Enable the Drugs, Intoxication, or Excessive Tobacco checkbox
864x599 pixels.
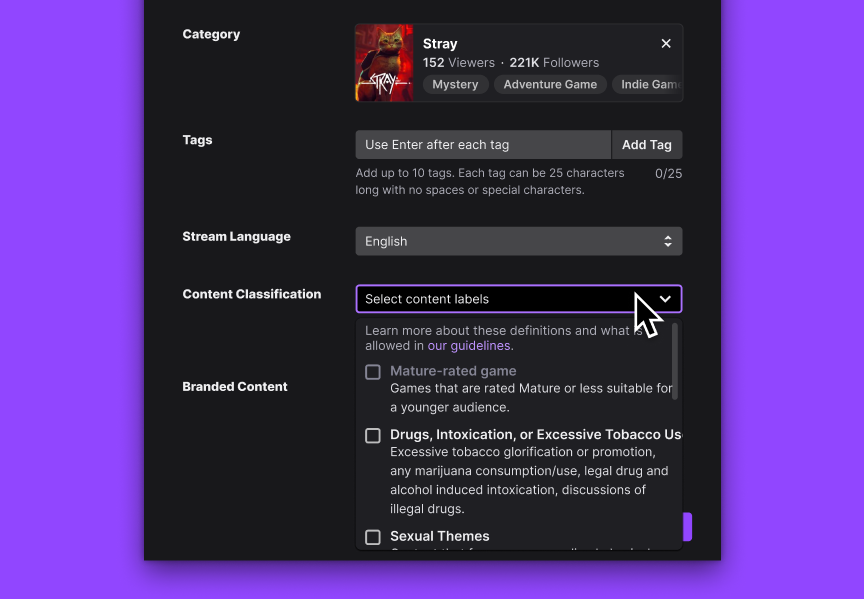coord(373,436)
